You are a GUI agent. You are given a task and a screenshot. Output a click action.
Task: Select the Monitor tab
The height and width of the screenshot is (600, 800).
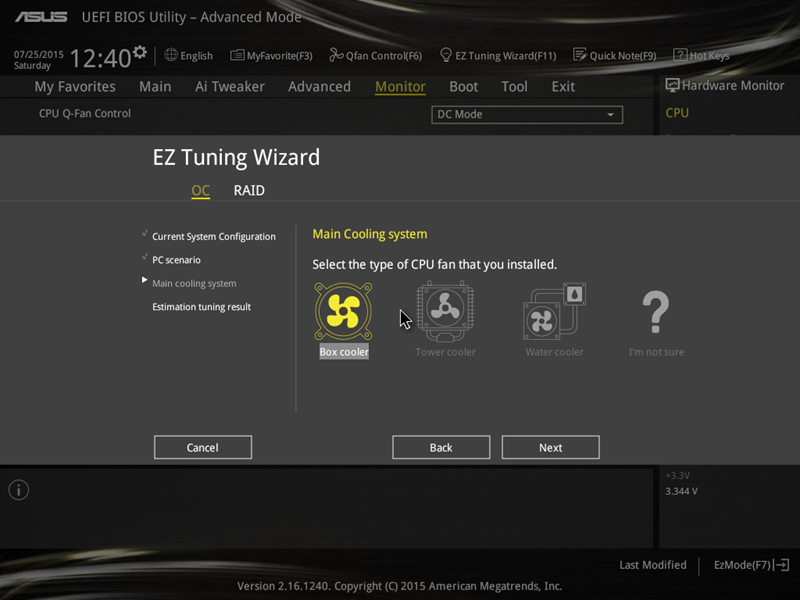pyautogui.click(x=401, y=87)
